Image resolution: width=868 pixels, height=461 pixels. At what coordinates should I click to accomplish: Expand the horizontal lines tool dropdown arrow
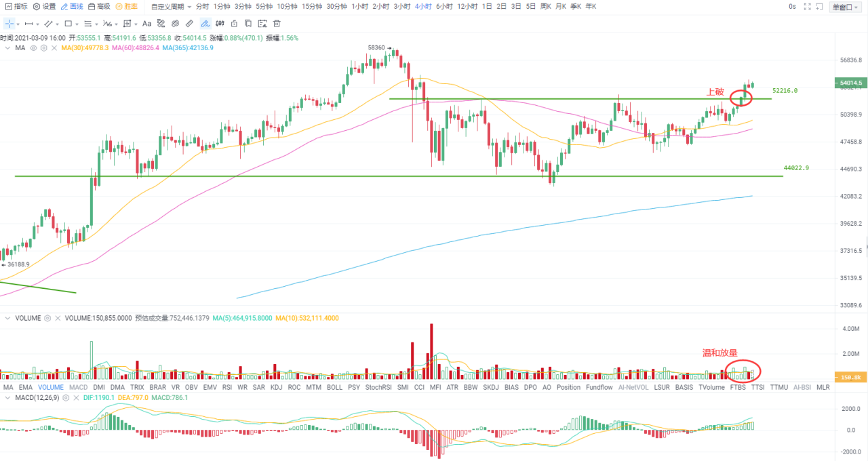97,24
